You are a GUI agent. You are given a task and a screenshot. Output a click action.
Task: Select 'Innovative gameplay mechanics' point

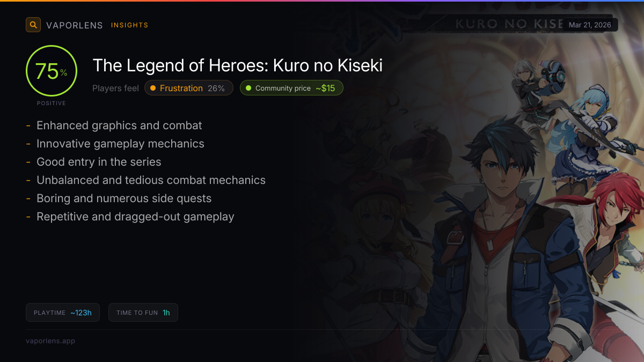pyautogui.click(x=120, y=144)
